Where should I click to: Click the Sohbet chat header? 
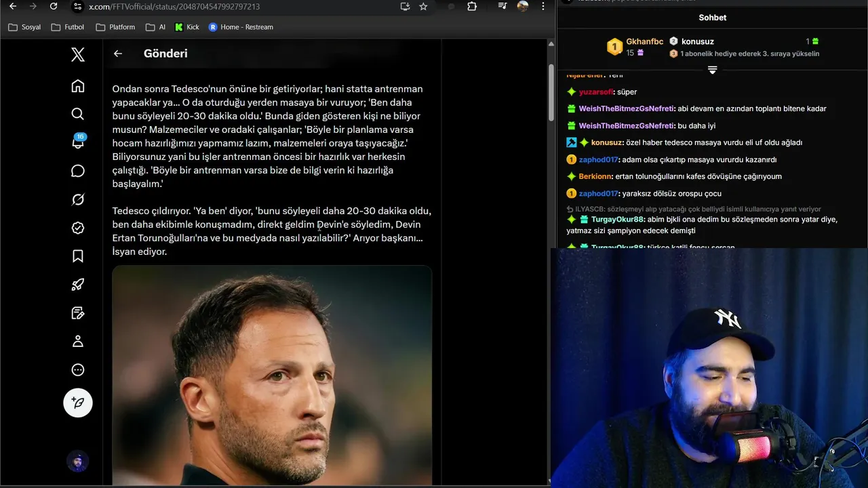pos(712,18)
